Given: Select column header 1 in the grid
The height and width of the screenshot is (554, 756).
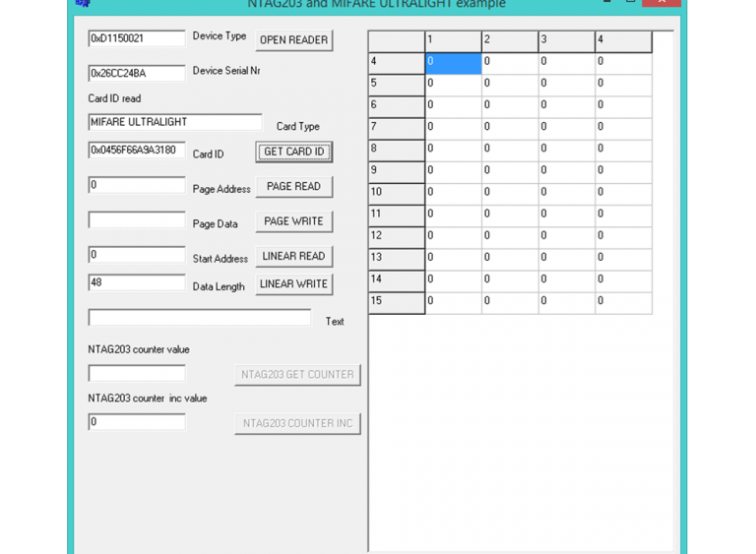Looking at the screenshot, I should [453, 41].
